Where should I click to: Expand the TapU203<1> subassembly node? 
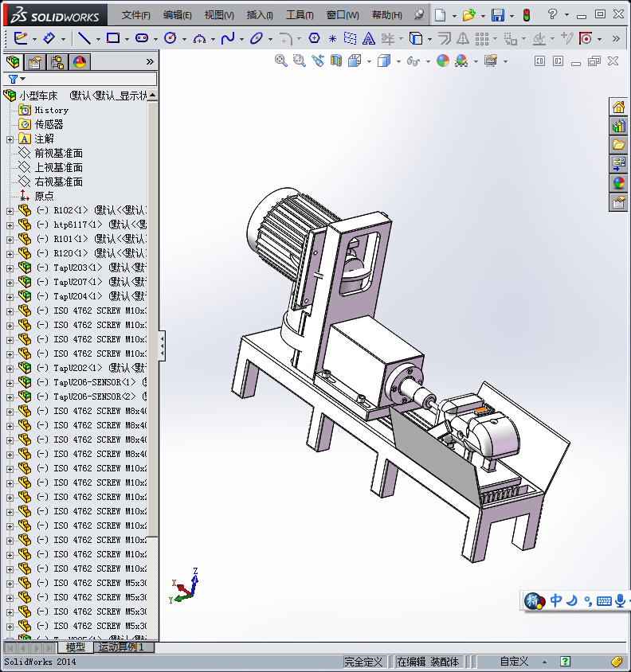click(x=10, y=268)
